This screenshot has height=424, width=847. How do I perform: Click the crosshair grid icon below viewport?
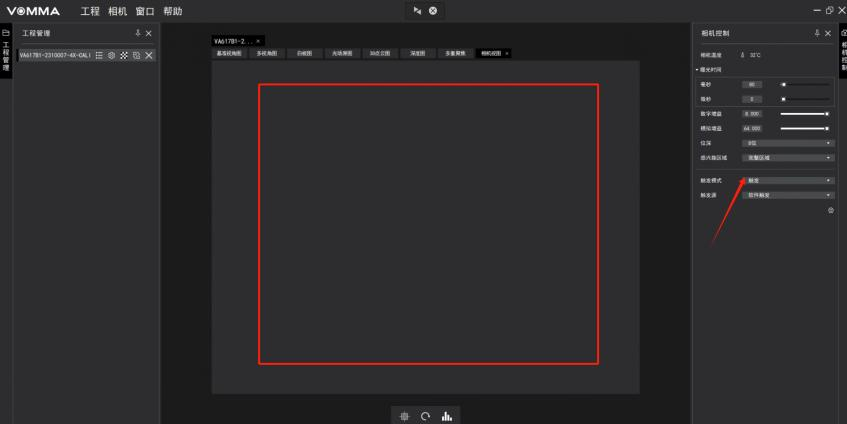(x=405, y=416)
